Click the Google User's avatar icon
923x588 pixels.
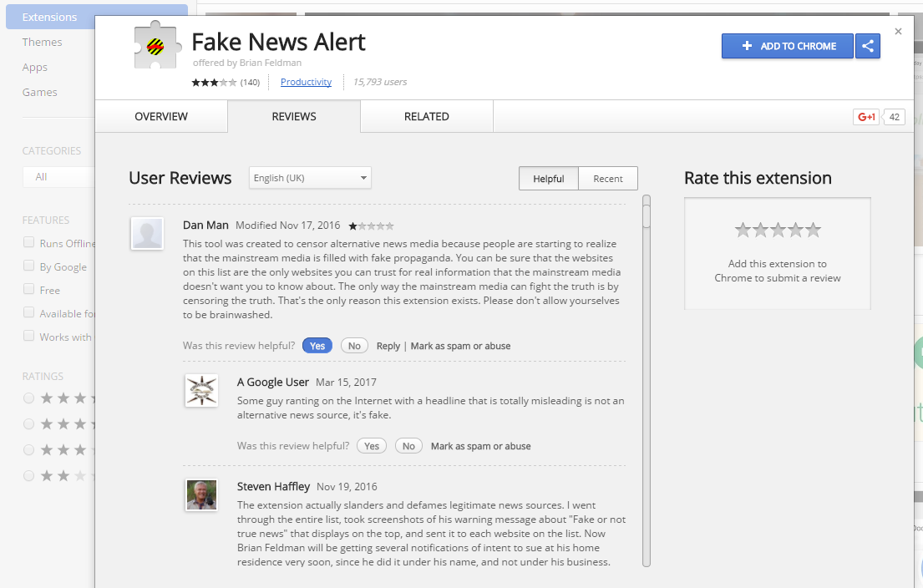coord(201,390)
